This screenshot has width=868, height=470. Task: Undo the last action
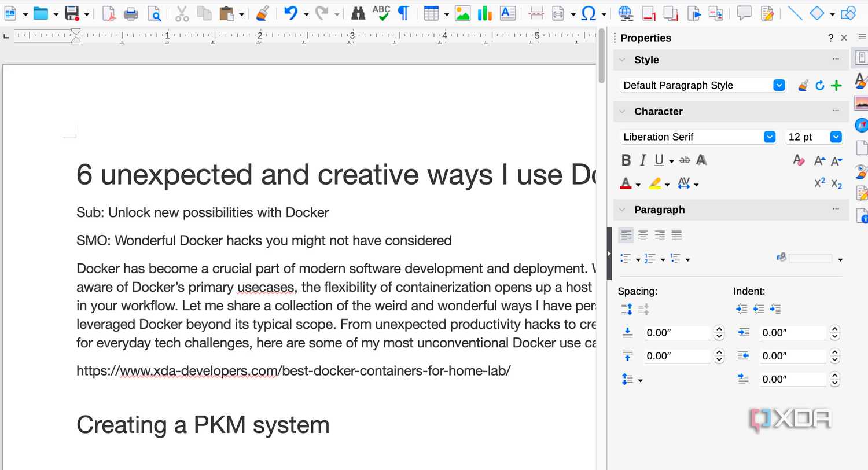290,13
